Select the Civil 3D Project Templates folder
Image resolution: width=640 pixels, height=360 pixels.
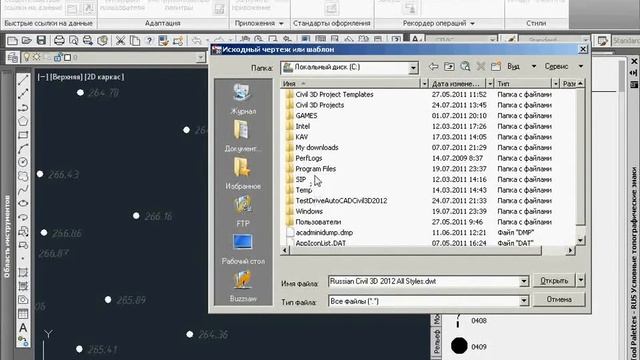tap(334, 94)
